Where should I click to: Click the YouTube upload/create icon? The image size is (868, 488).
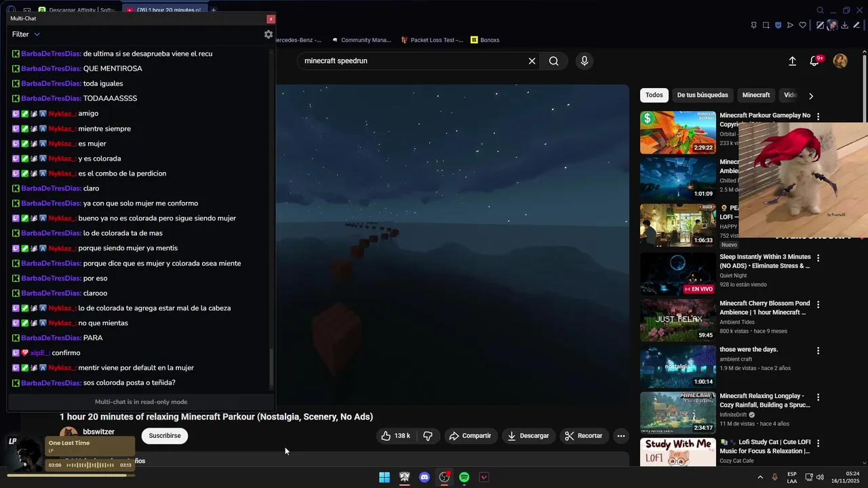click(792, 61)
